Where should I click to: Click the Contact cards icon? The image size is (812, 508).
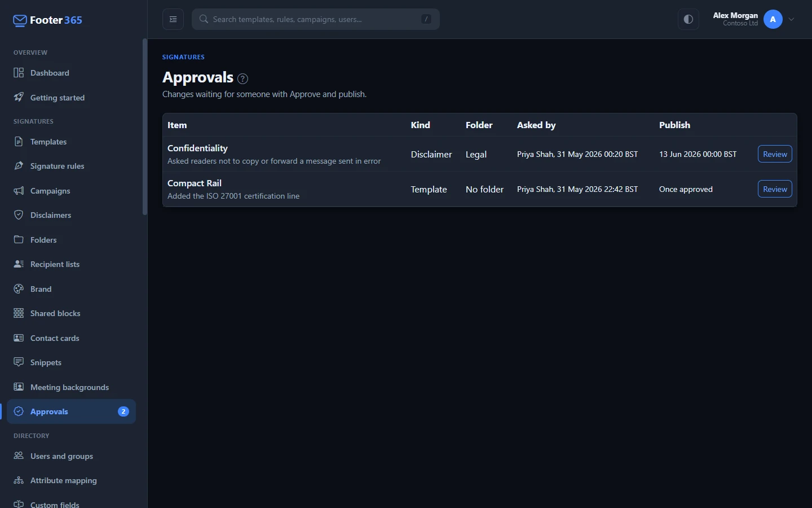coord(19,338)
